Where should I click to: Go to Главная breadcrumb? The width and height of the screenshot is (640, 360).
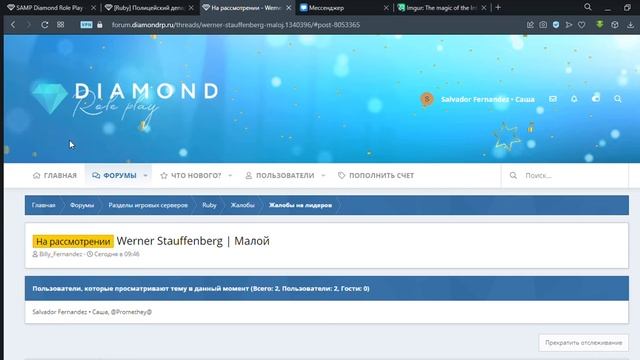coord(44,205)
